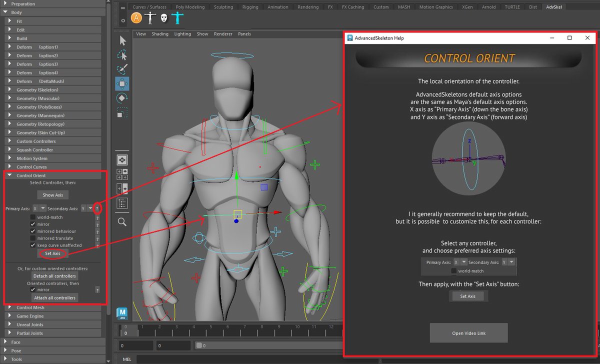The image size is (600, 364).
Task: Open help icon beside keep curve unaffected
Action: [97, 245]
